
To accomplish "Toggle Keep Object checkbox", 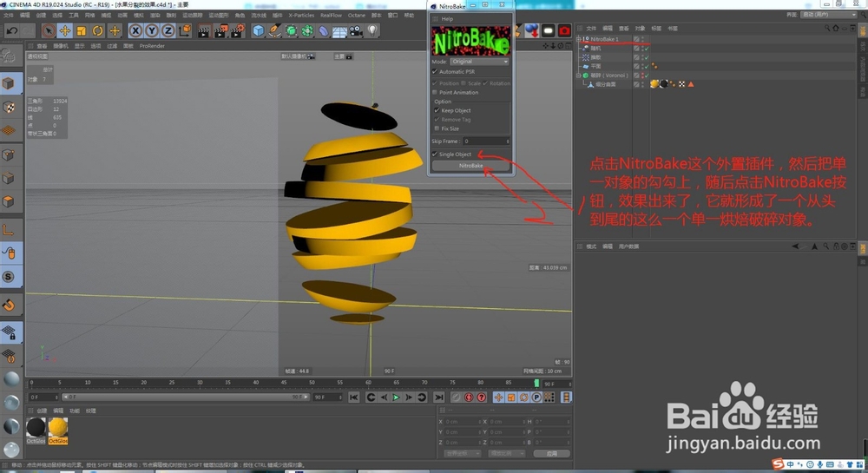I will pos(437,110).
